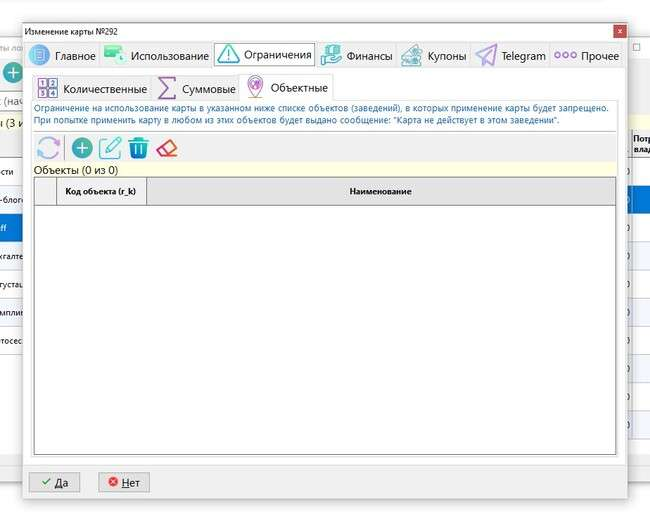Select the Объектные sub-tab
This screenshot has height=514, width=650.
pos(286,88)
